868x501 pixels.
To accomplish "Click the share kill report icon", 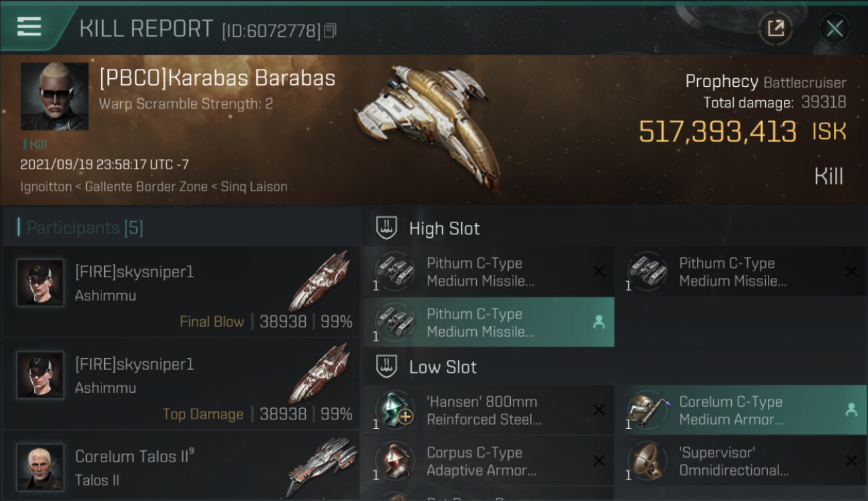I will [775, 28].
